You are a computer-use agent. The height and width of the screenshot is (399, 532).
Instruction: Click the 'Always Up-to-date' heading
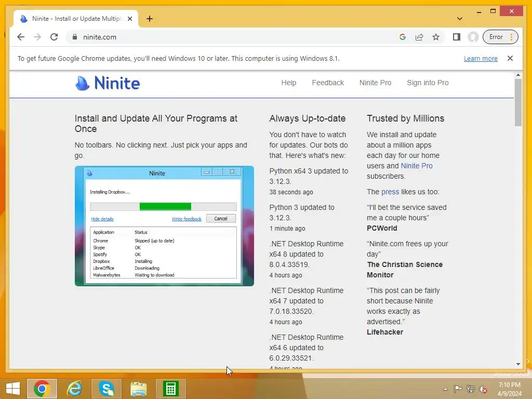coord(308,118)
